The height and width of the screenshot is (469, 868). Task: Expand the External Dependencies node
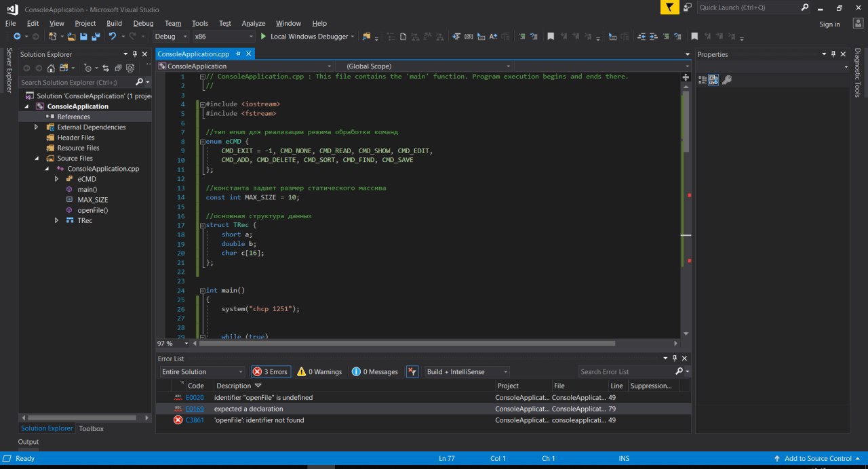point(37,127)
